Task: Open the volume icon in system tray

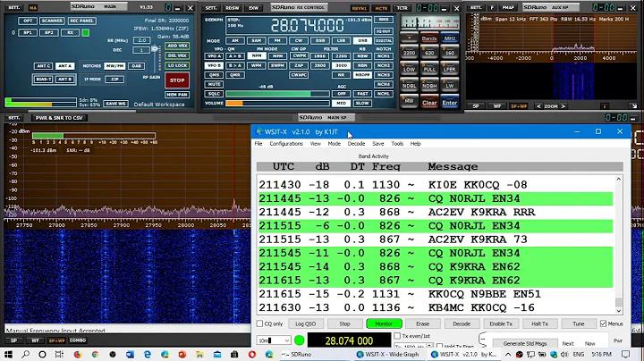Action: [564, 355]
